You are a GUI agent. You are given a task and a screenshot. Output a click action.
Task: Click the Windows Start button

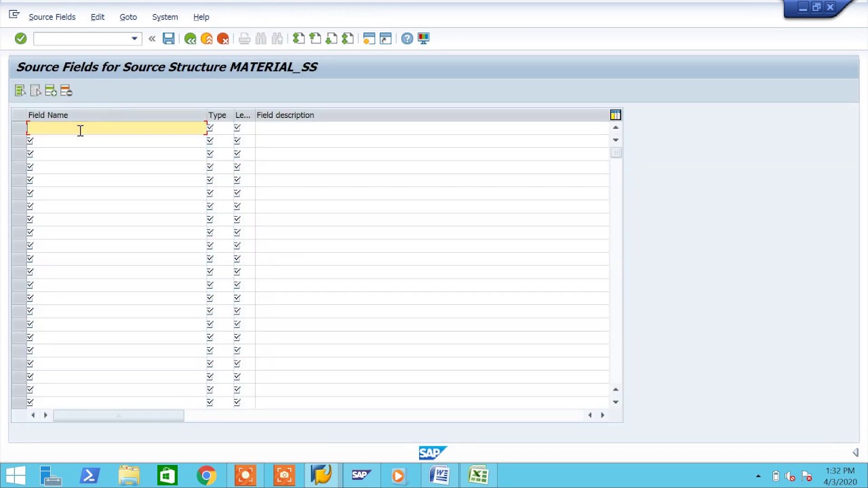(x=15, y=475)
